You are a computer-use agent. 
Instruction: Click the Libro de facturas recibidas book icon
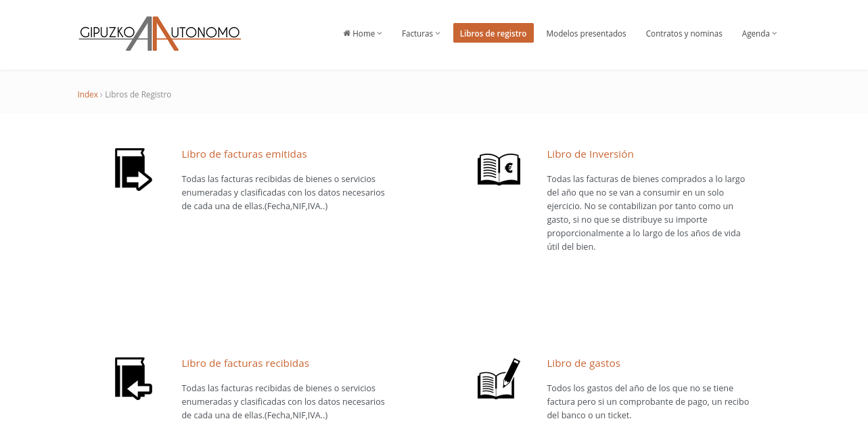click(133, 378)
